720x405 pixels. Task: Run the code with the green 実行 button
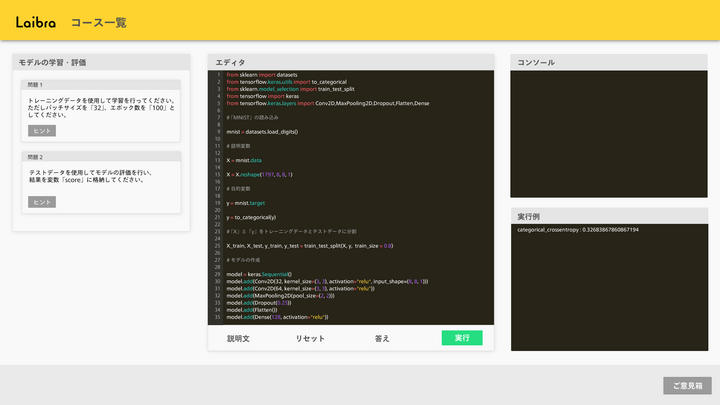461,338
